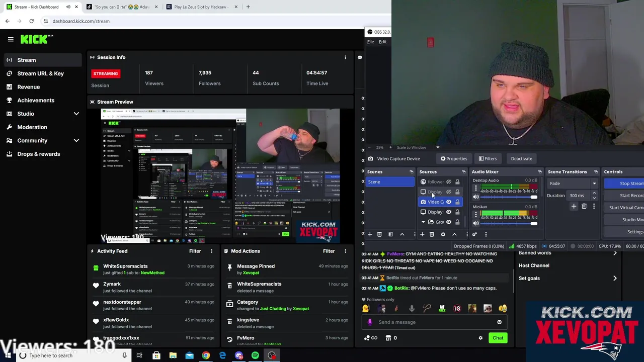Open Spotify from the taskbar
Image resolution: width=644 pixels, height=362 pixels.
pos(255,355)
